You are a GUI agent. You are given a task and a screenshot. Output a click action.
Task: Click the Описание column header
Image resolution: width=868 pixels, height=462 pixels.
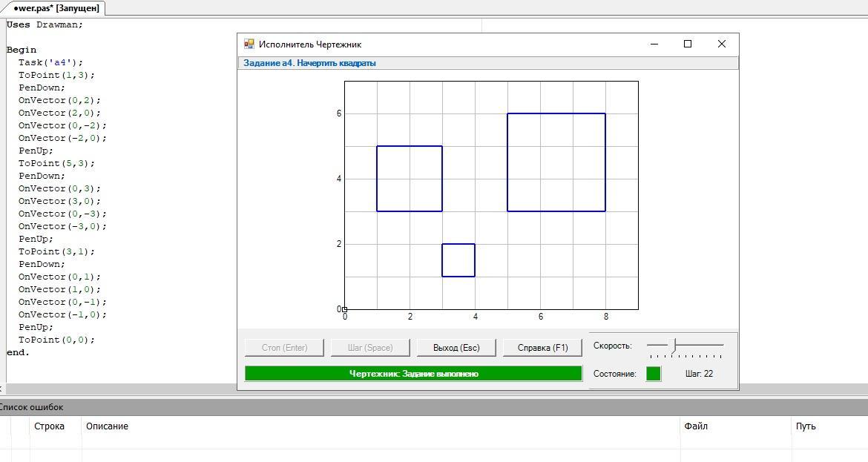click(x=107, y=426)
